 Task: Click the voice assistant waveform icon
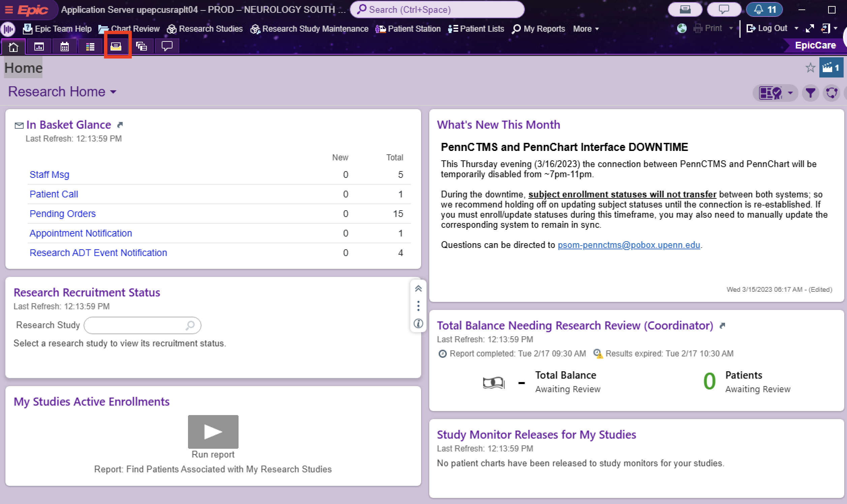point(8,29)
